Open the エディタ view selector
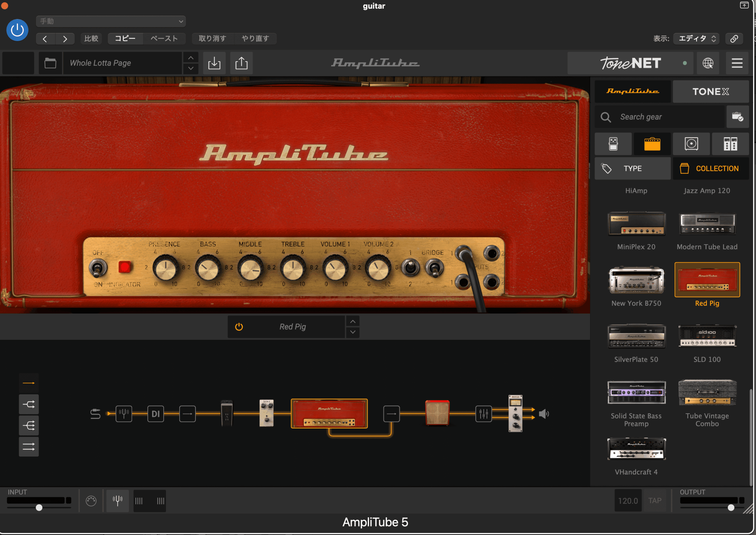756x535 pixels. click(696, 39)
